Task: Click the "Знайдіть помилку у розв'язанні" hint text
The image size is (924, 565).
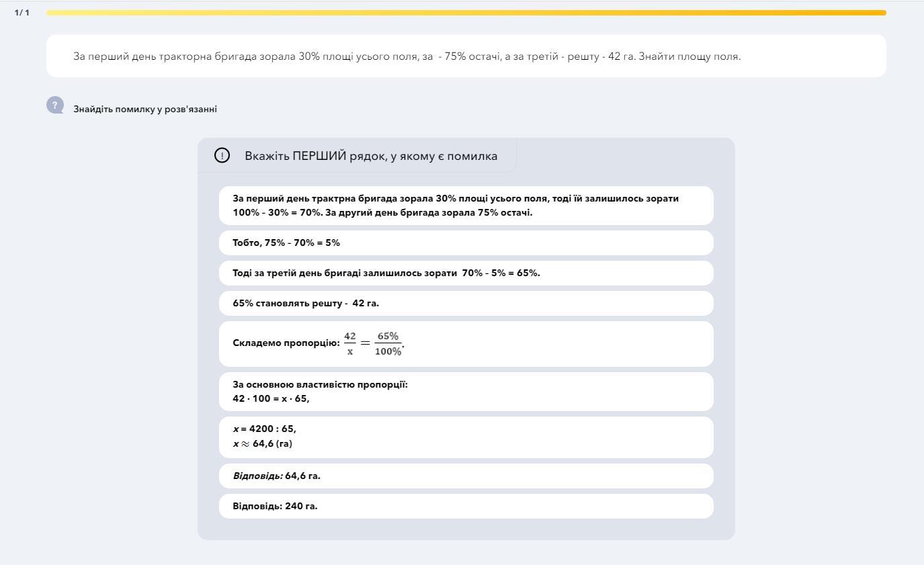Action: (145, 110)
